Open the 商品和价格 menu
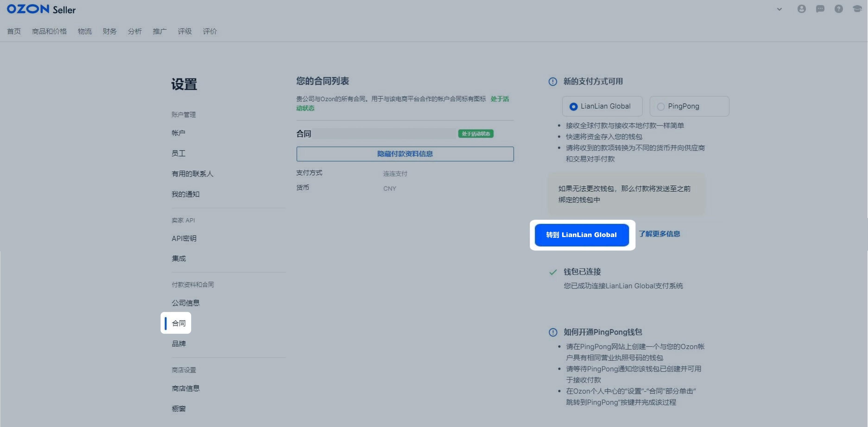This screenshot has height=427, width=868. point(49,31)
